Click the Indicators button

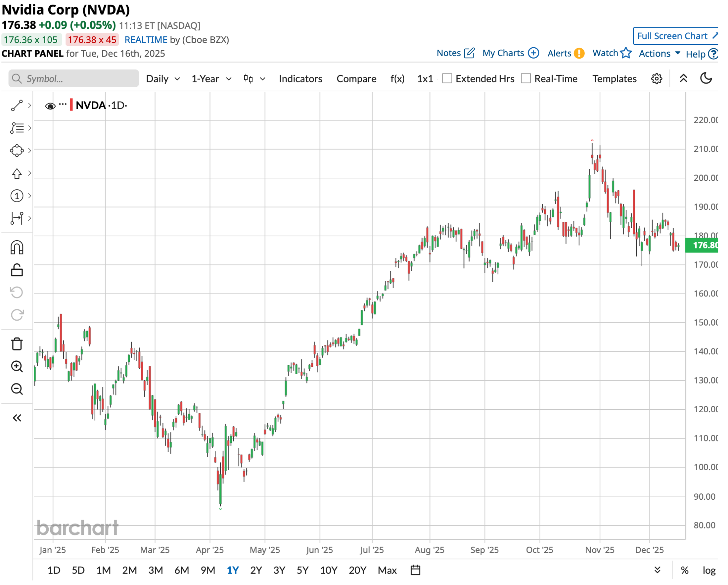(x=300, y=79)
